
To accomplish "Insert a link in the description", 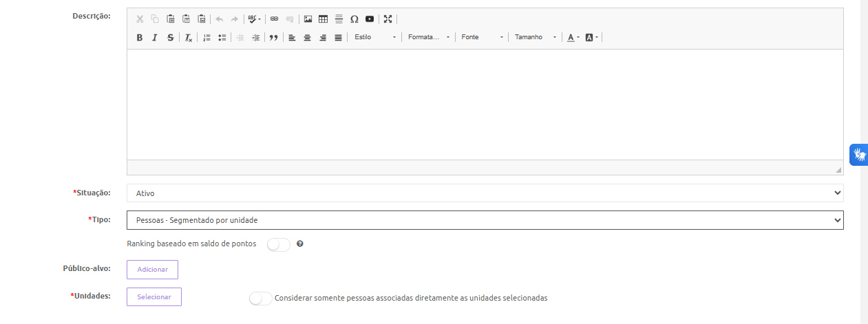I will tap(274, 19).
